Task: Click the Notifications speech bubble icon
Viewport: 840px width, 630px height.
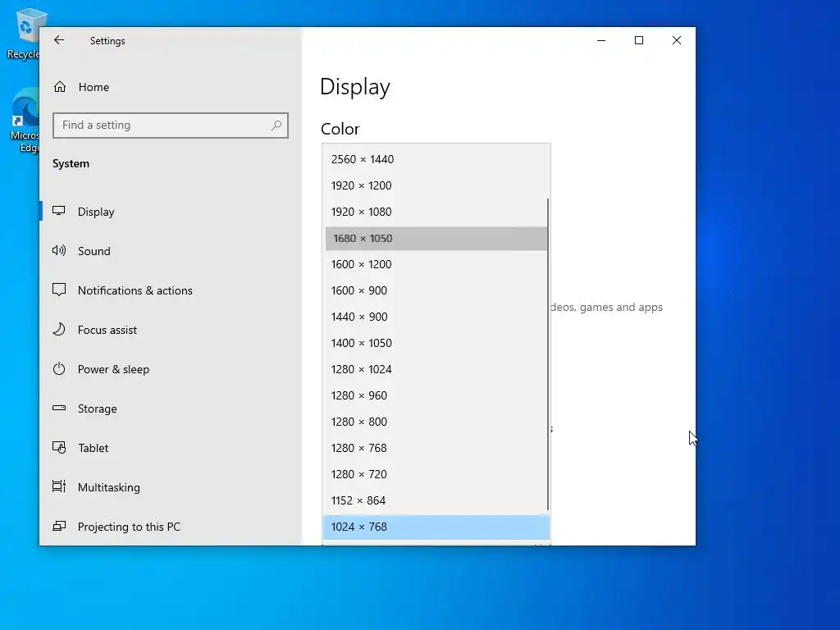Action: (x=59, y=290)
